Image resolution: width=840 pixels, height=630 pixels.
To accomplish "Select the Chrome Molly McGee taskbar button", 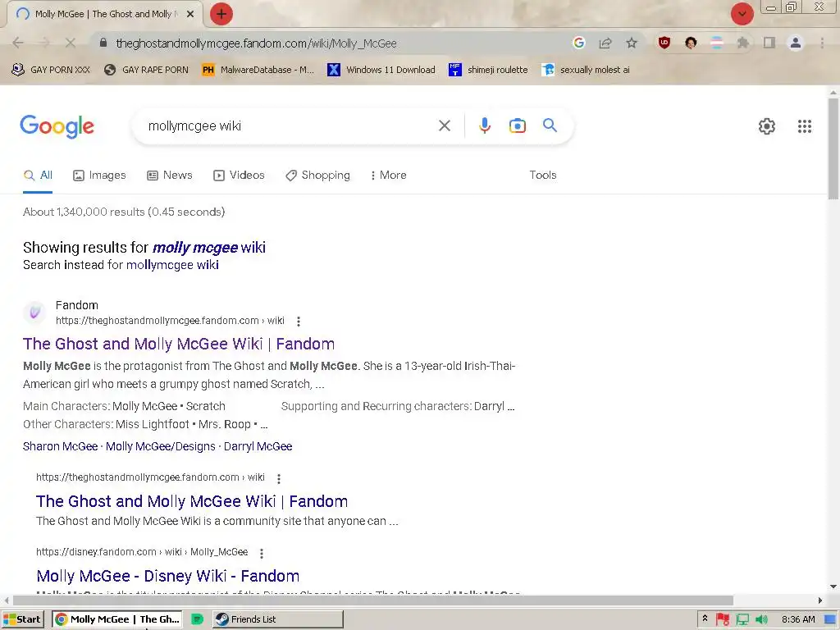I will pyautogui.click(x=116, y=619).
